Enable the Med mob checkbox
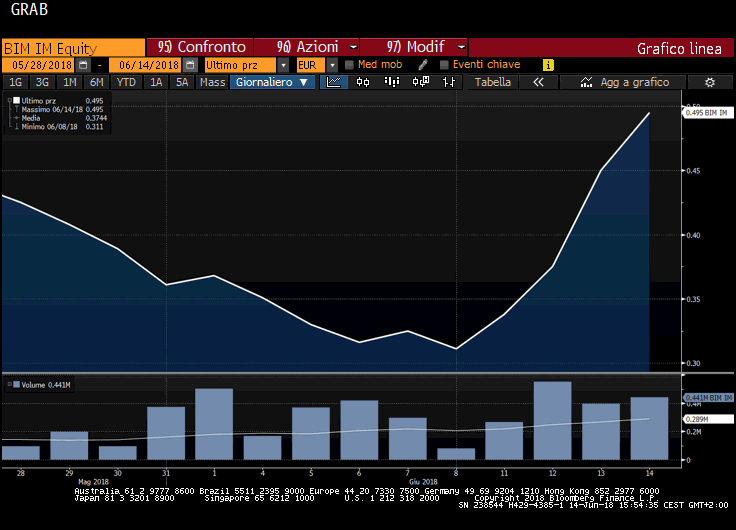The image size is (736, 530). point(349,65)
